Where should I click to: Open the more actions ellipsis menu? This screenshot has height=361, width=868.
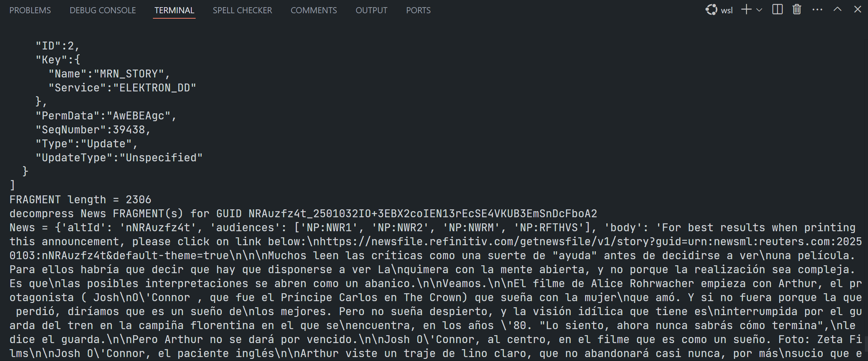click(817, 10)
